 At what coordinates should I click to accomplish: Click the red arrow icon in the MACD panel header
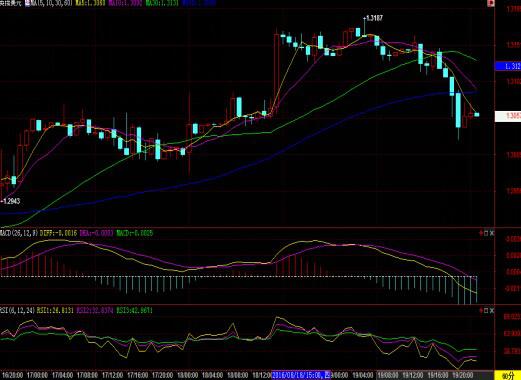coord(481,233)
